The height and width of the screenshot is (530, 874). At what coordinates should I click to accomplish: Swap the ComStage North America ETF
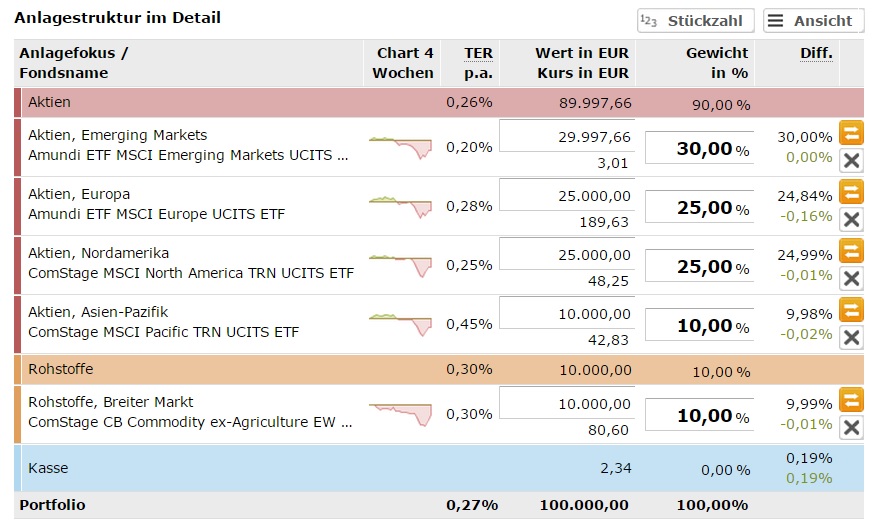point(851,250)
